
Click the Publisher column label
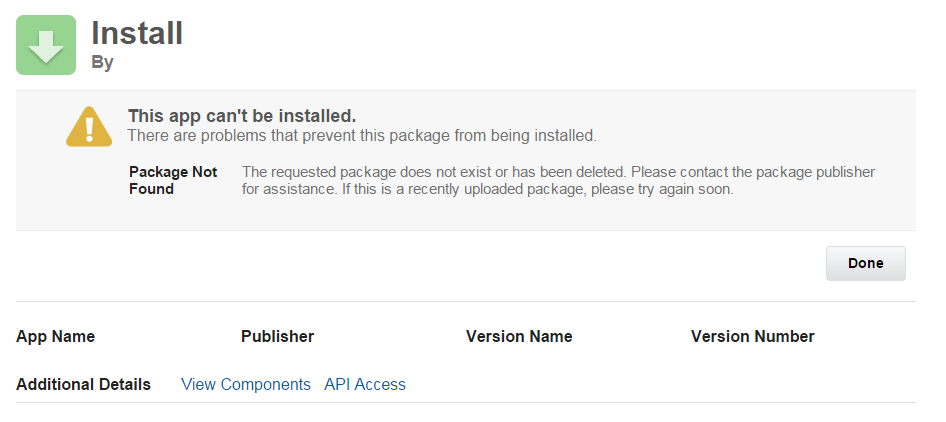click(277, 336)
